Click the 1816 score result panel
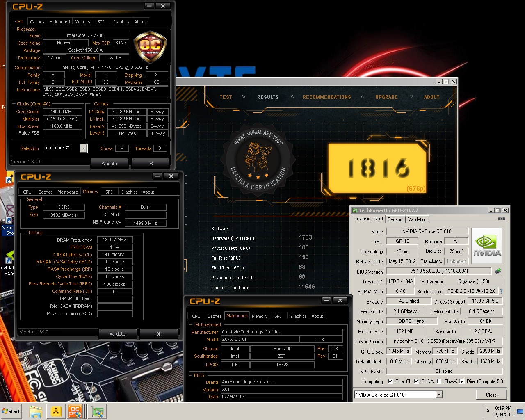525x420 pixels. pos(377,168)
